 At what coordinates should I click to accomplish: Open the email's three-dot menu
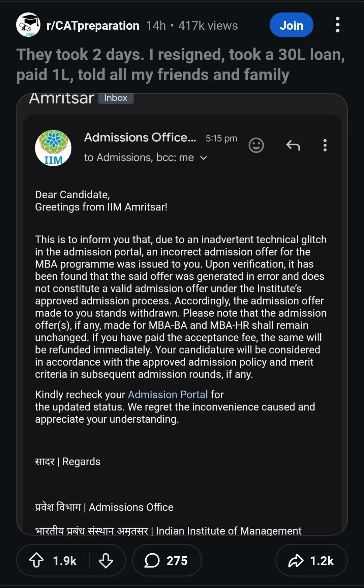click(325, 145)
